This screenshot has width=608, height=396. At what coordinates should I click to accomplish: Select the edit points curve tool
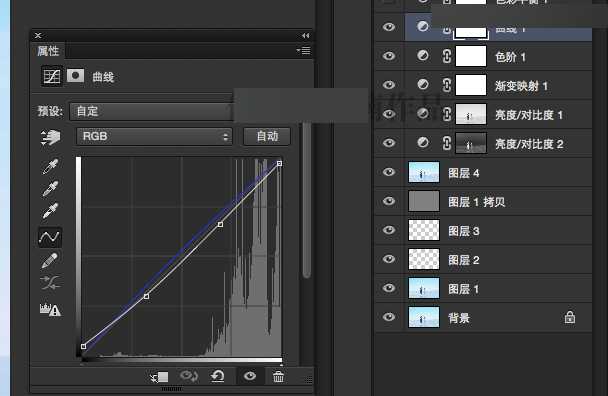coord(50,237)
